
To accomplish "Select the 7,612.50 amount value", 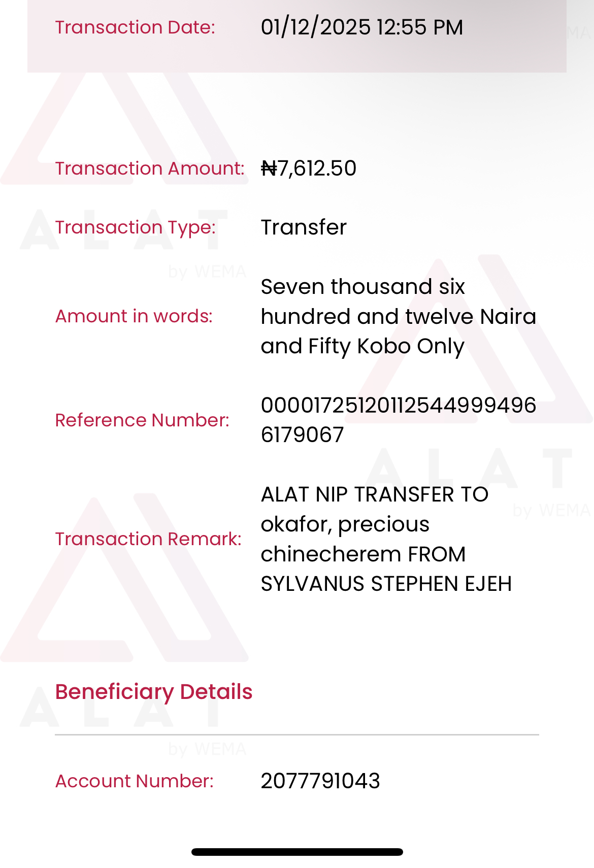I will coord(317,169).
